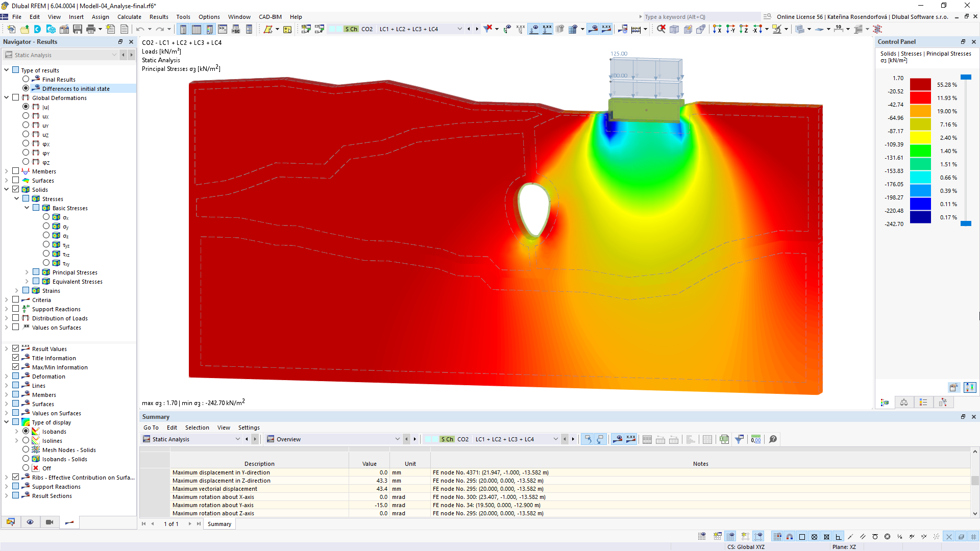
Task: Expand the Solids tree node
Action: click(6, 189)
